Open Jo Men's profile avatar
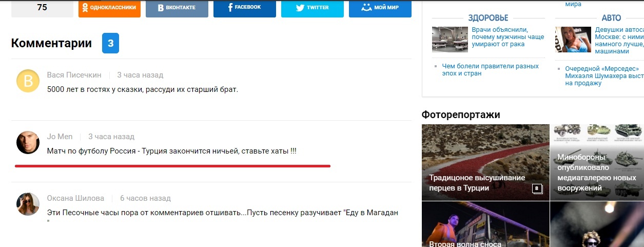The width and height of the screenshot is (644, 247). coord(28,142)
